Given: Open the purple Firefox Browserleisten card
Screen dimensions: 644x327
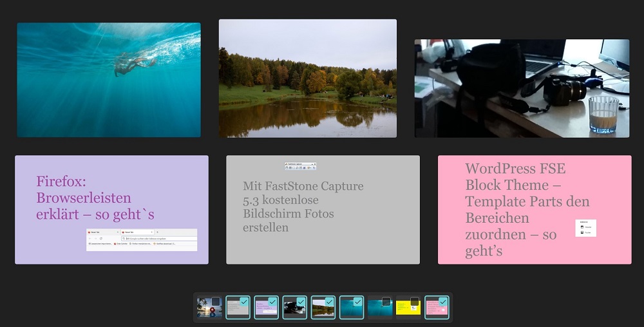Looking at the screenshot, I should 111,210.
